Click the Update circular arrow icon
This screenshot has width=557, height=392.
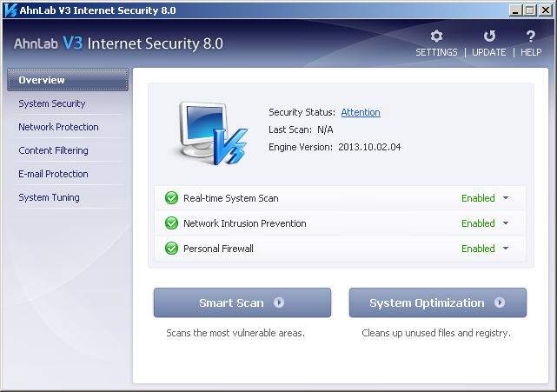coord(489,37)
